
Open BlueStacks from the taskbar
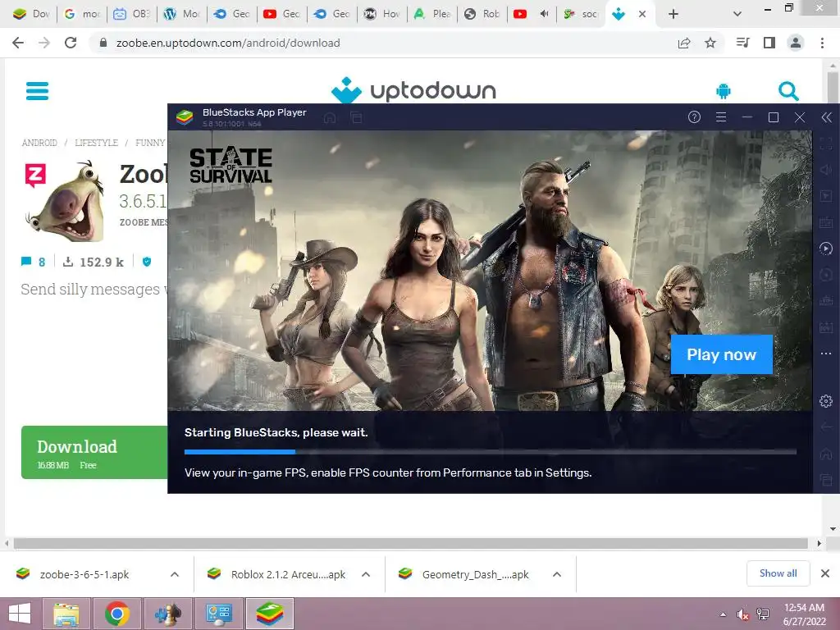(x=269, y=614)
